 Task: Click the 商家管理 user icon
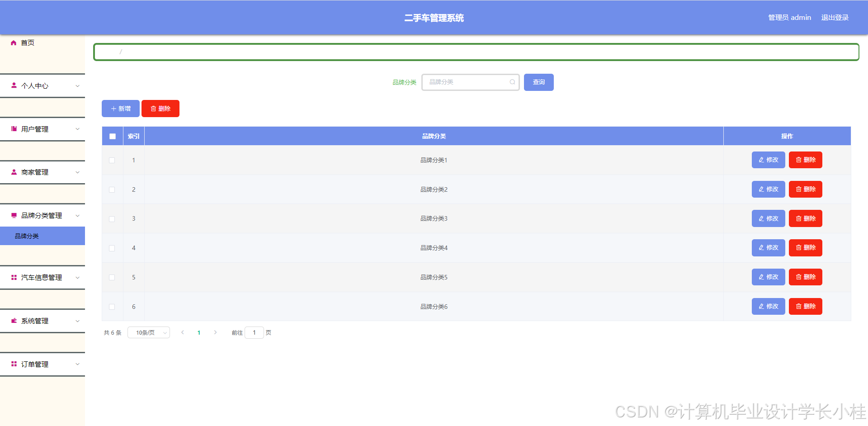pyautogui.click(x=13, y=172)
